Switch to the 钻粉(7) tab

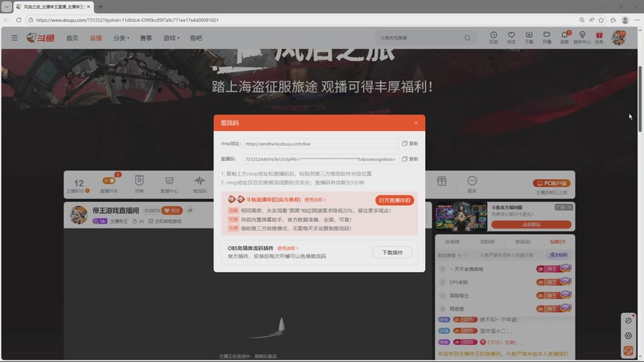tap(558, 242)
